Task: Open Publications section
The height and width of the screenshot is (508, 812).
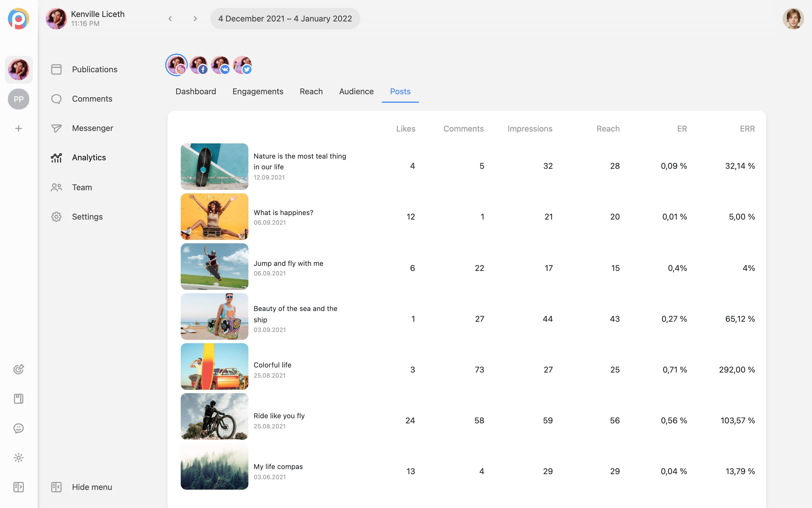Action: click(x=95, y=69)
